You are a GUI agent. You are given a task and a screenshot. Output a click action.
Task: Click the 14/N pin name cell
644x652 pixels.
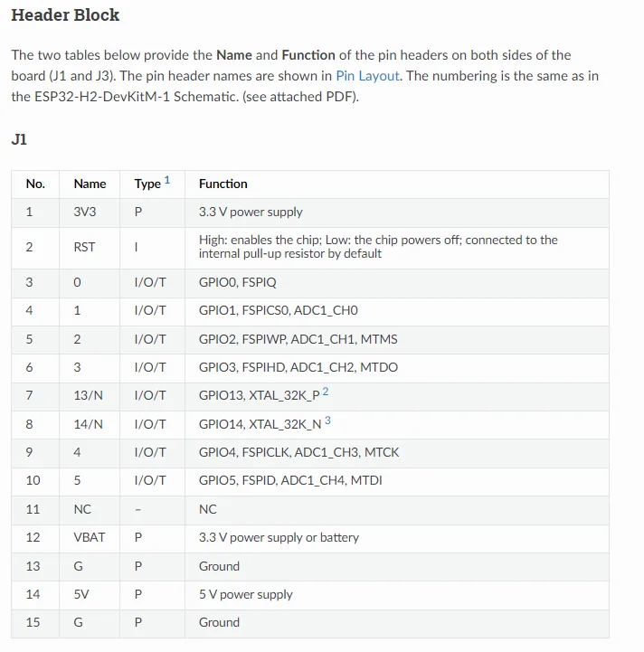[x=89, y=423]
